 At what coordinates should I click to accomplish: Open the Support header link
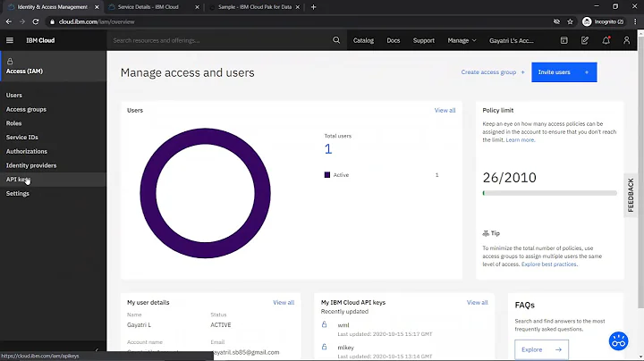tap(423, 40)
